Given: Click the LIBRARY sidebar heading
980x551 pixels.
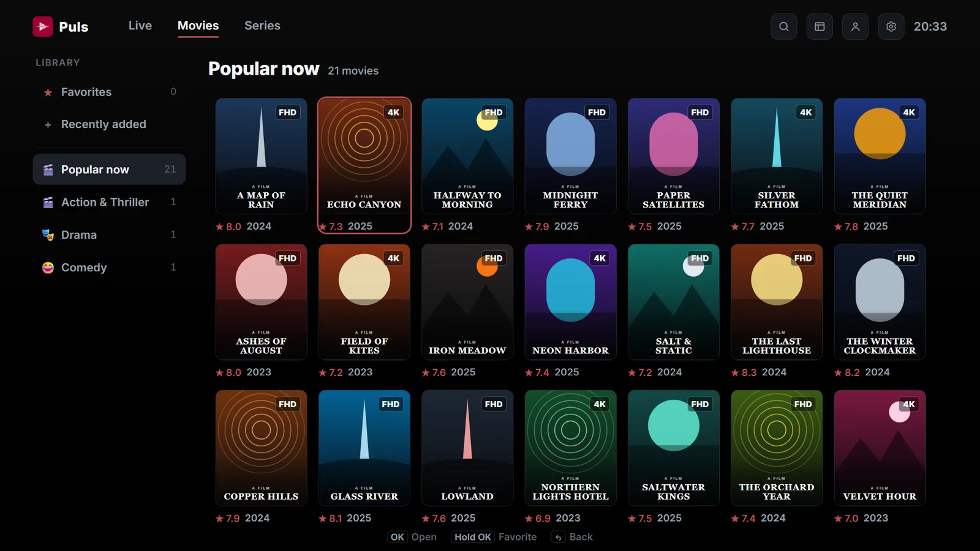Looking at the screenshot, I should click(58, 62).
